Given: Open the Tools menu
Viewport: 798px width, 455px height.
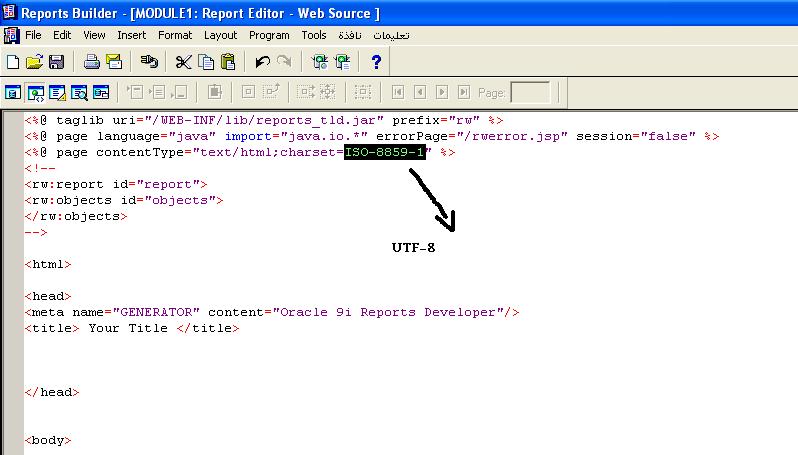Looking at the screenshot, I should coord(314,35).
